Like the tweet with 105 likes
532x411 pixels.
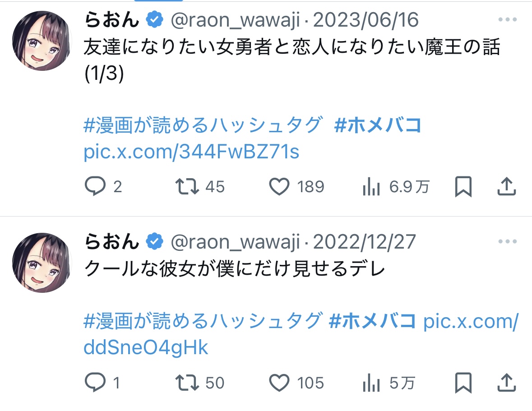279,383
